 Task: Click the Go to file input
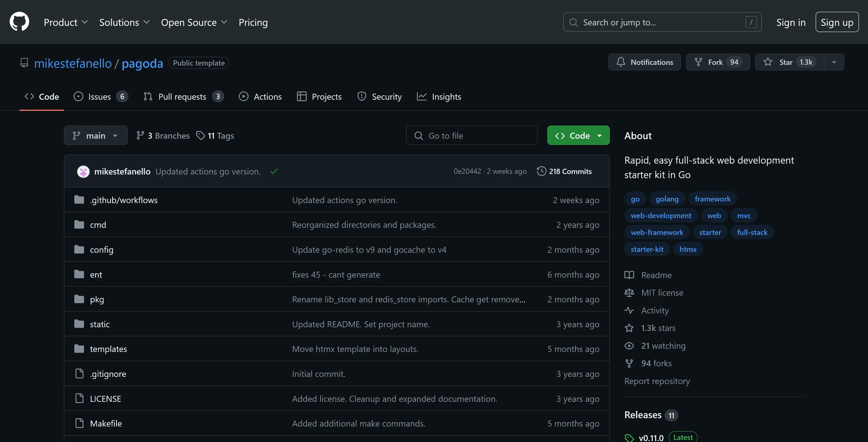click(x=471, y=135)
